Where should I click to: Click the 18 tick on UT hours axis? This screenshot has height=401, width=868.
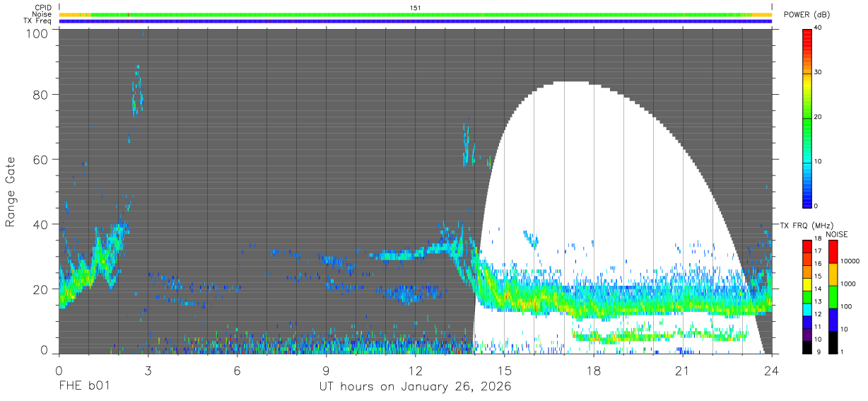tap(594, 370)
